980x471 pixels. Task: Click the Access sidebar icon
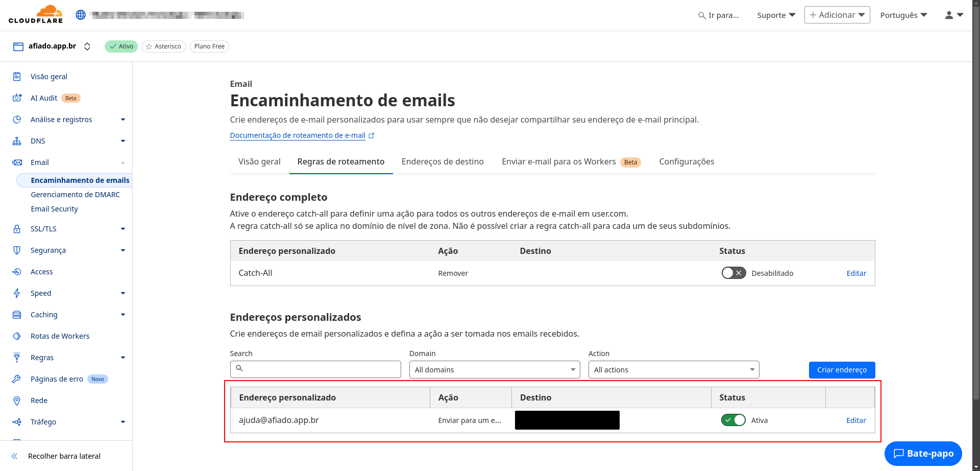point(17,272)
